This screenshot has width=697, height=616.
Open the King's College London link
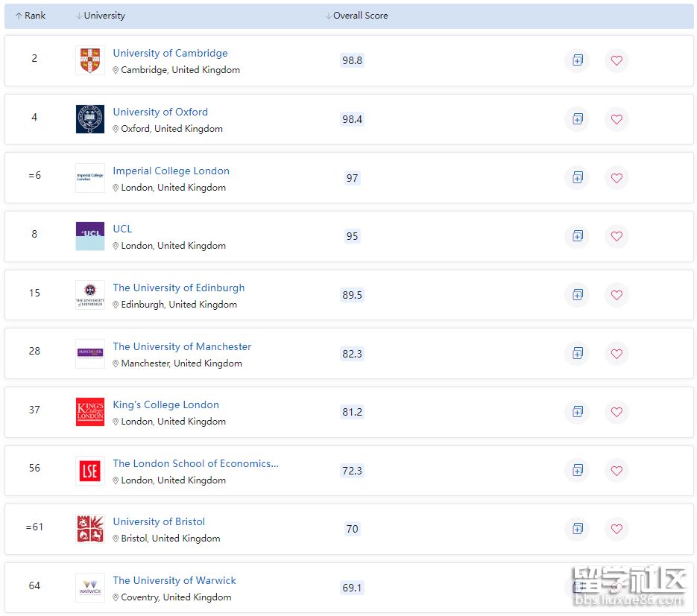point(165,404)
